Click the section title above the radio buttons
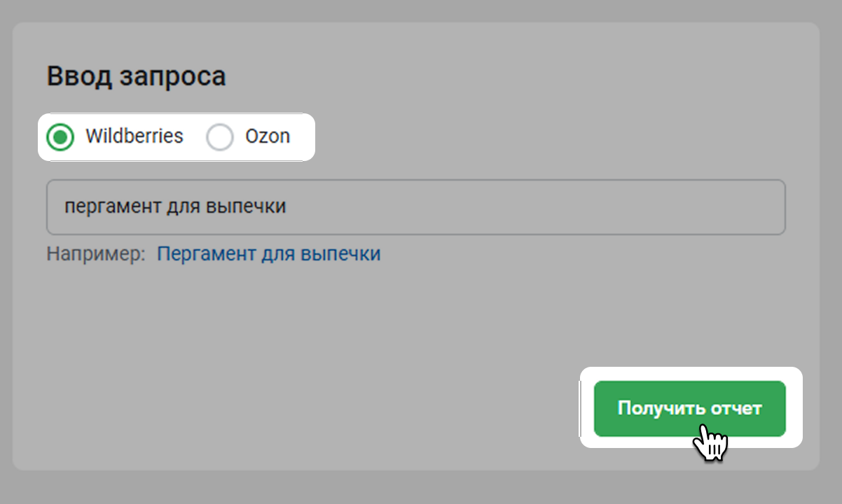 136,76
